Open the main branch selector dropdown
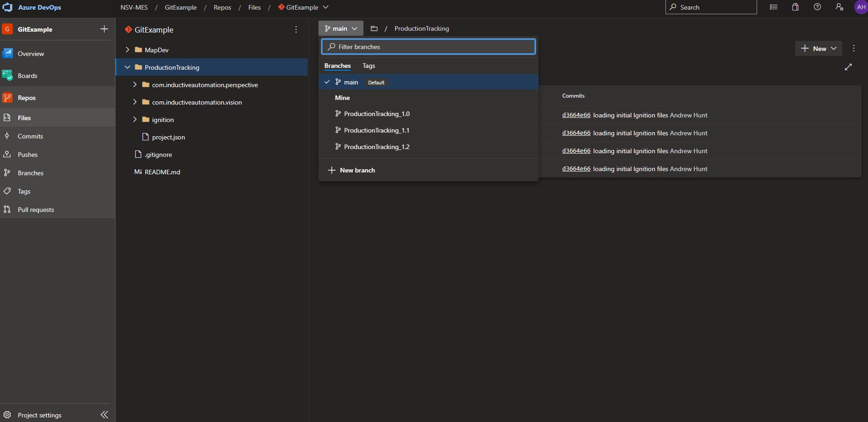The image size is (868, 422). coord(341,28)
